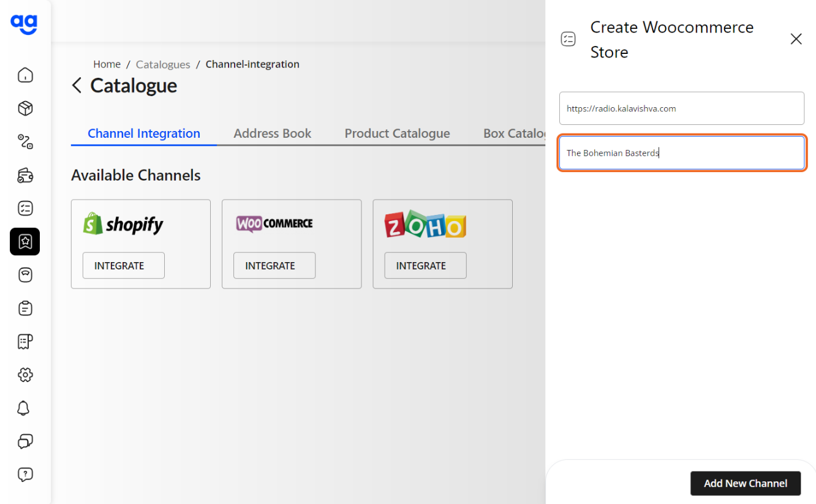This screenshot has width=816, height=504.
Task: Click the Shopify logo
Action: (123, 224)
